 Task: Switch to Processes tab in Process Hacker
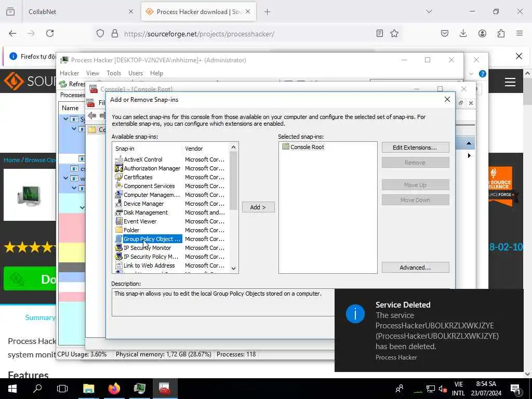click(x=72, y=95)
